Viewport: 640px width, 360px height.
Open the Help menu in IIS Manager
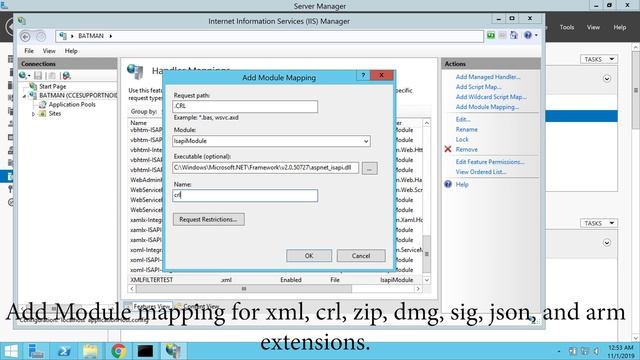(x=71, y=51)
